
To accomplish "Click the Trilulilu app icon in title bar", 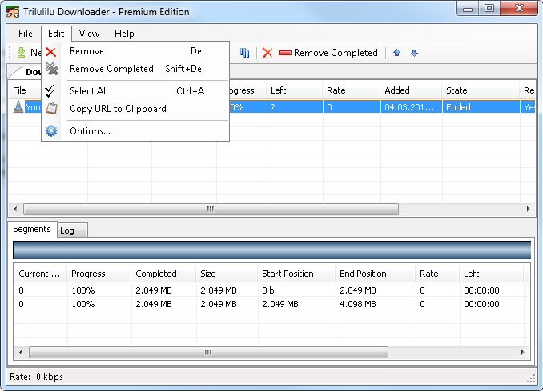I will [13, 12].
